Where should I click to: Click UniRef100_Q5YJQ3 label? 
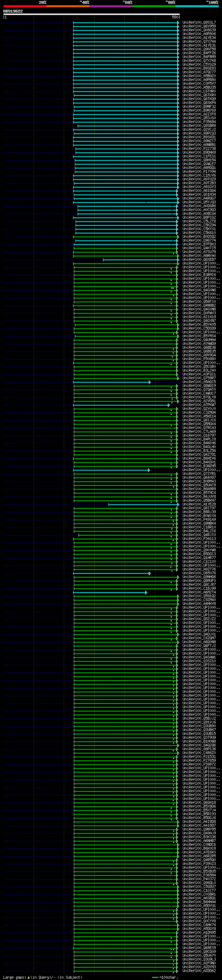[x=199, y=202]
